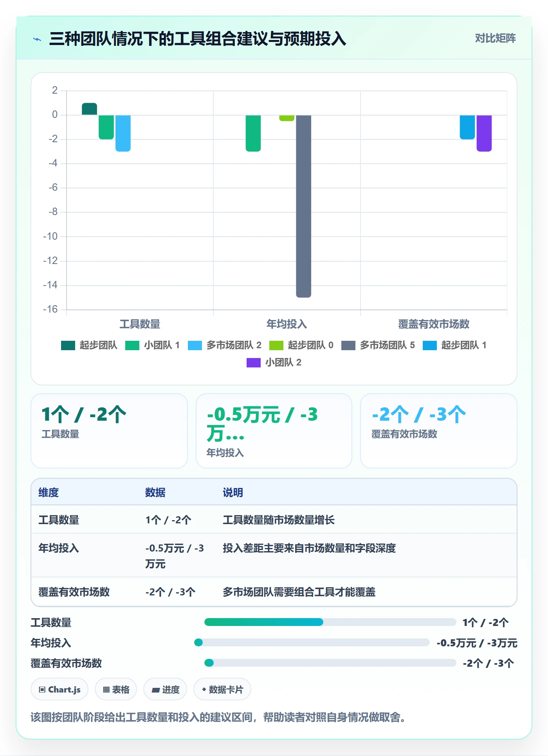Click the table cell "多市场团队需要组合工具才能覆盖"
Viewport: 548px width, 756px height.
[x=299, y=592]
